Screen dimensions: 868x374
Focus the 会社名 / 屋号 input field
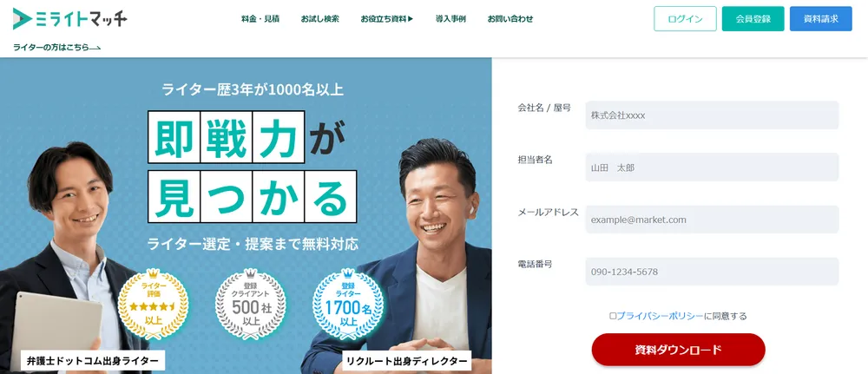pos(712,115)
